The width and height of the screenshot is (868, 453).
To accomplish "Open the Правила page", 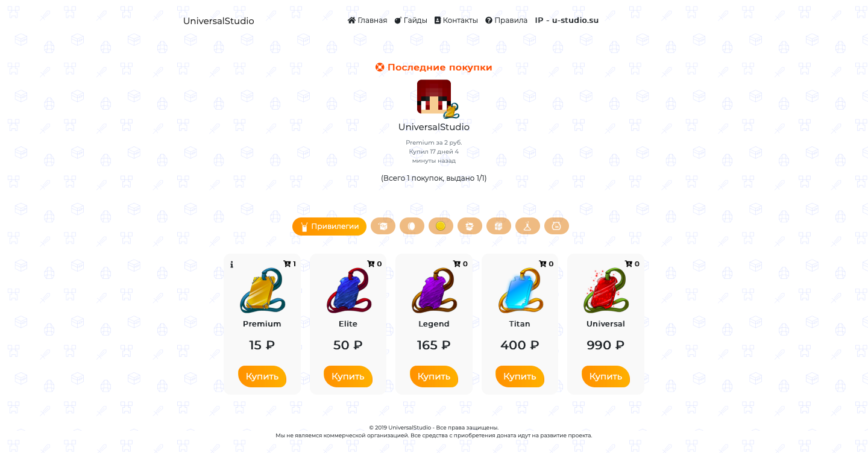I will click(506, 20).
